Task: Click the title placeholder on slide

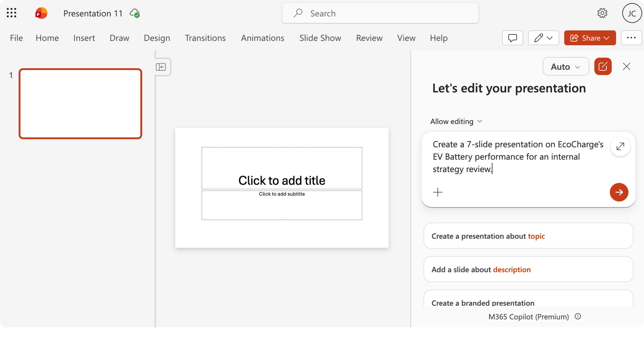Action: tap(282, 168)
